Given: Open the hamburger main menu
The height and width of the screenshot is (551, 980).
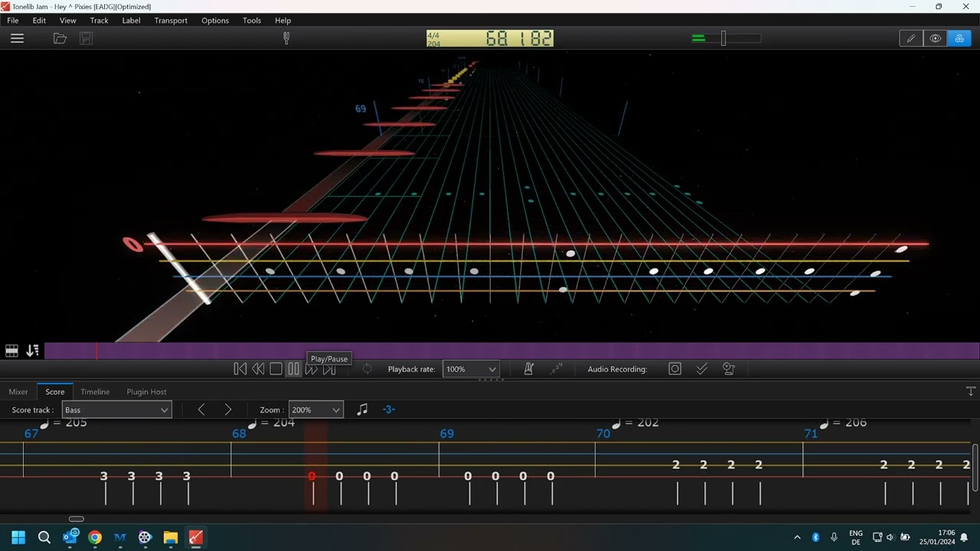Looking at the screenshot, I should (17, 38).
